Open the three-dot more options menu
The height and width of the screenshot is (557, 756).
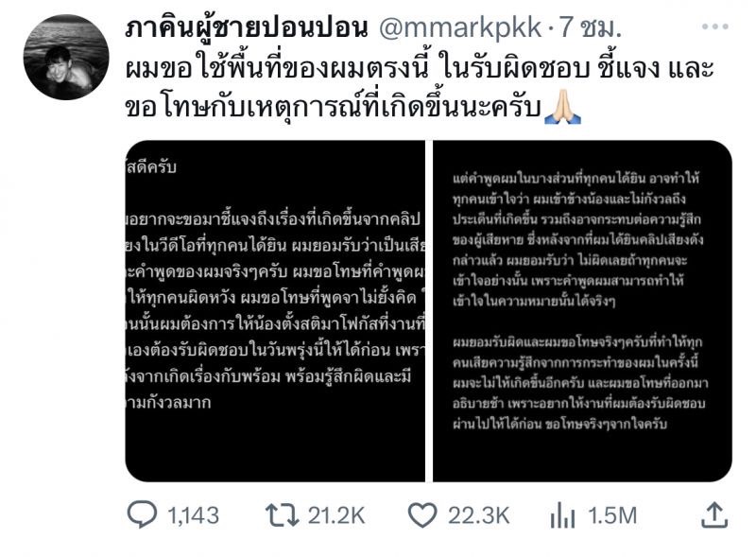[715, 26]
